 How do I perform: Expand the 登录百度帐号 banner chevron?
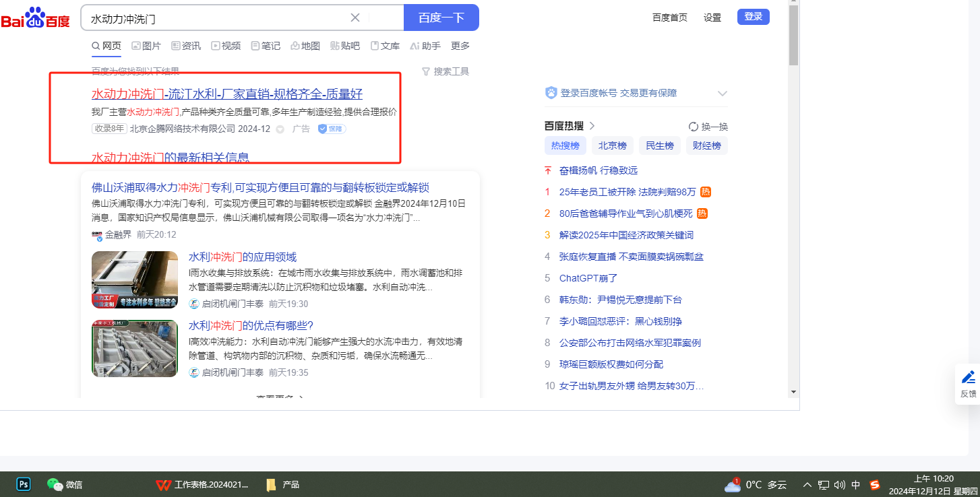(x=723, y=93)
